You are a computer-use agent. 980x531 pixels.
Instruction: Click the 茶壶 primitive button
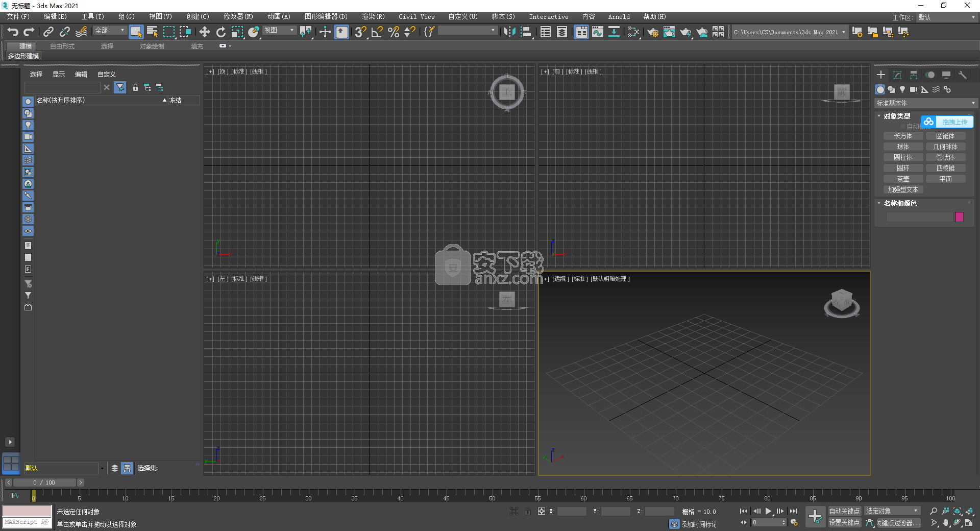903,179
